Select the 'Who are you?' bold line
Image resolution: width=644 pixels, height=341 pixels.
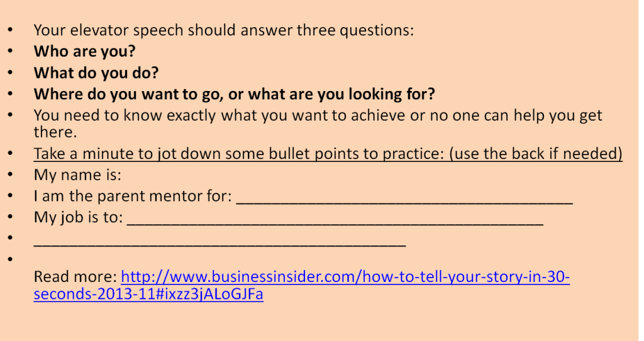pyautogui.click(x=85, y=51)
